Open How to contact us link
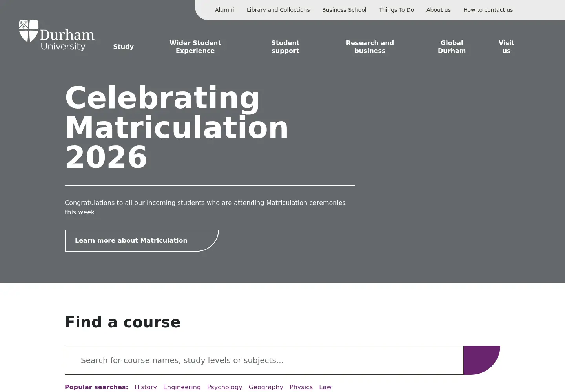Viewport: 565px width, 392px height. point(488,10)
